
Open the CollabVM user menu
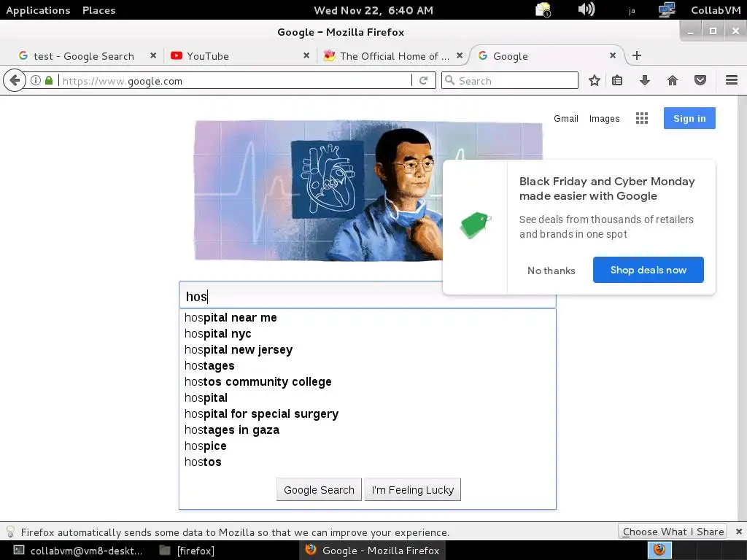pyautogui.click(x=716, y=10)
